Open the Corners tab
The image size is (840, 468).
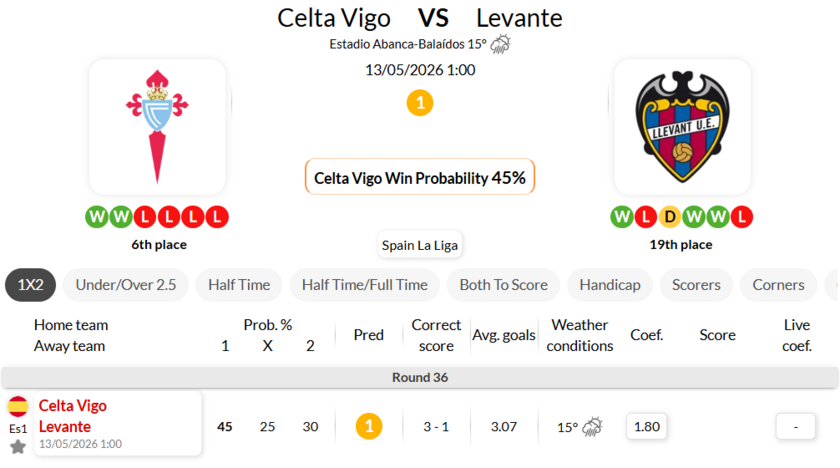click(778, 285)
